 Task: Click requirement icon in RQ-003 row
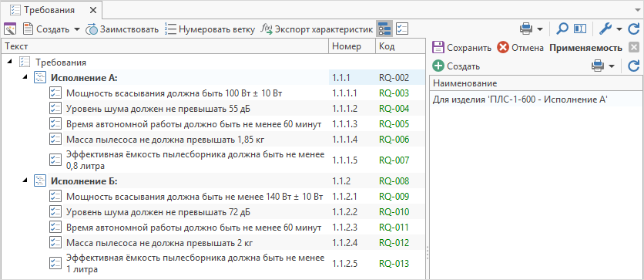(x=55, y=93)
